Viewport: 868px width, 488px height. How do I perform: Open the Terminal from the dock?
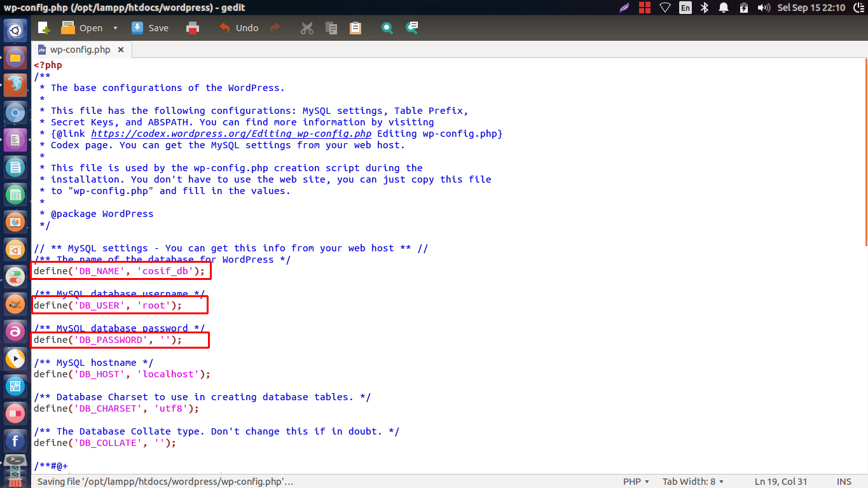(15, 460)
